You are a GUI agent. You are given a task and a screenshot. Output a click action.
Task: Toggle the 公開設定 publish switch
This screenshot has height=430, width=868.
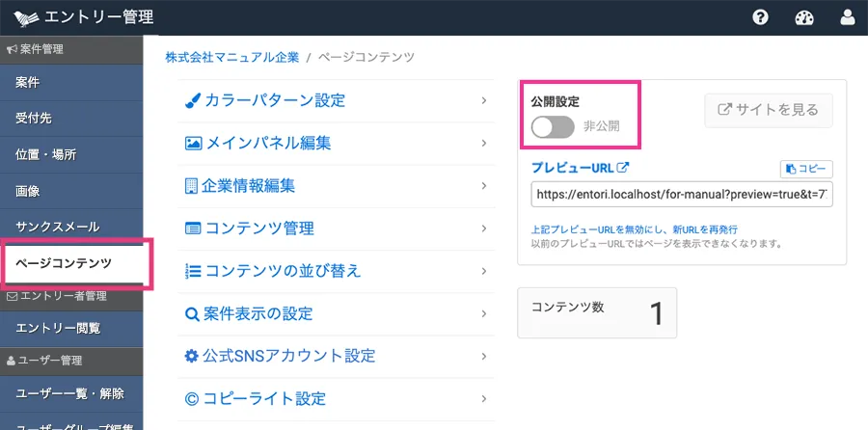(x=553, y=126)
